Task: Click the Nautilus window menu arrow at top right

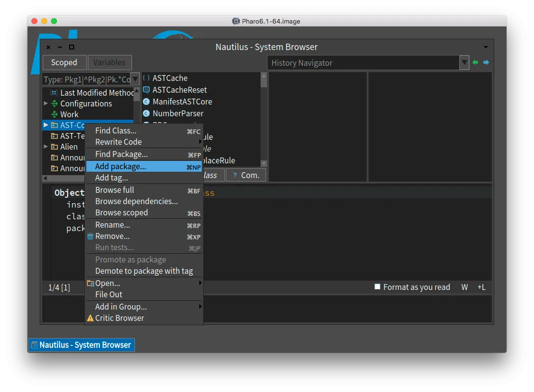Action: pyautogui.click(x=486, y=47)
